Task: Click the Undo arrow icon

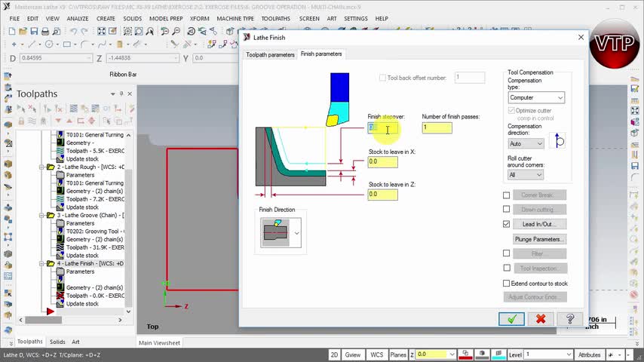Action: tap(73, 31)
